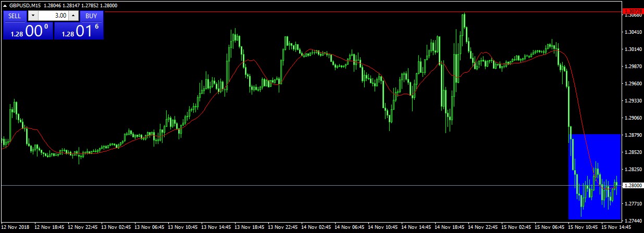Click the 14 Nov 10:45 time axis label

click(x=384, y=227)
